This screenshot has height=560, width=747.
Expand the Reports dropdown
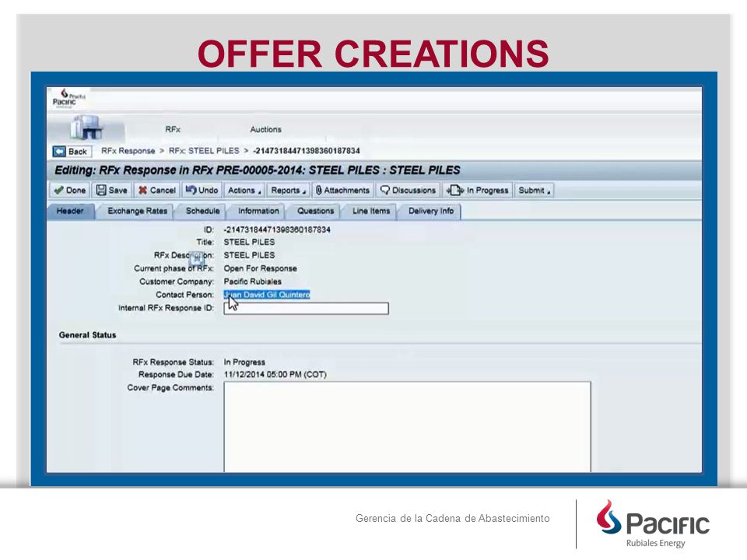coord(288,190)
